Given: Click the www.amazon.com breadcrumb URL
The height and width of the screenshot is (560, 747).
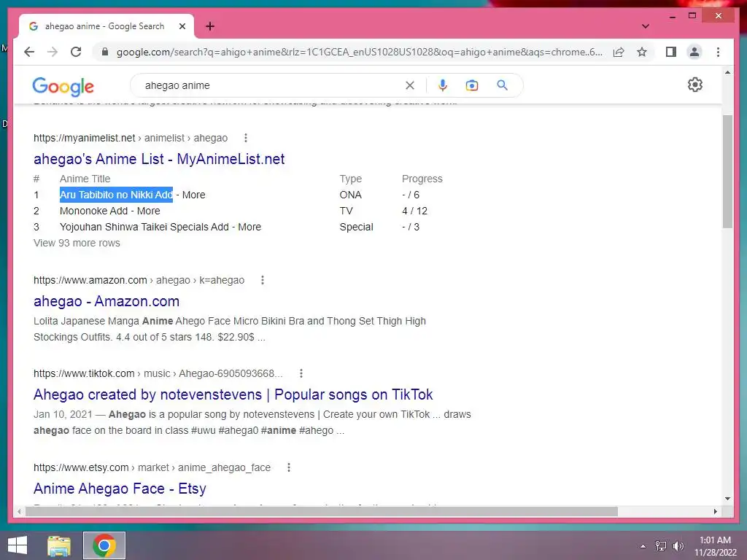Looking at the screenshot, I should (x=139, y=281).
